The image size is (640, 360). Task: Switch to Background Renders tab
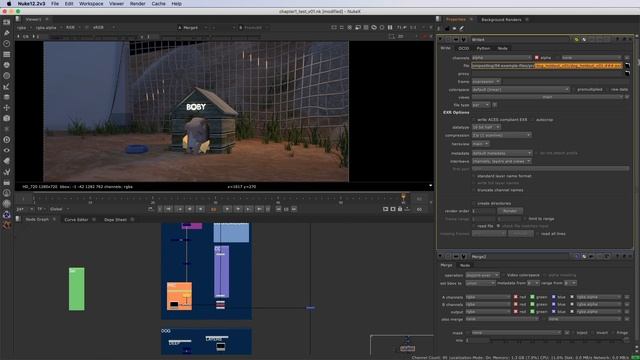[501, 20]
